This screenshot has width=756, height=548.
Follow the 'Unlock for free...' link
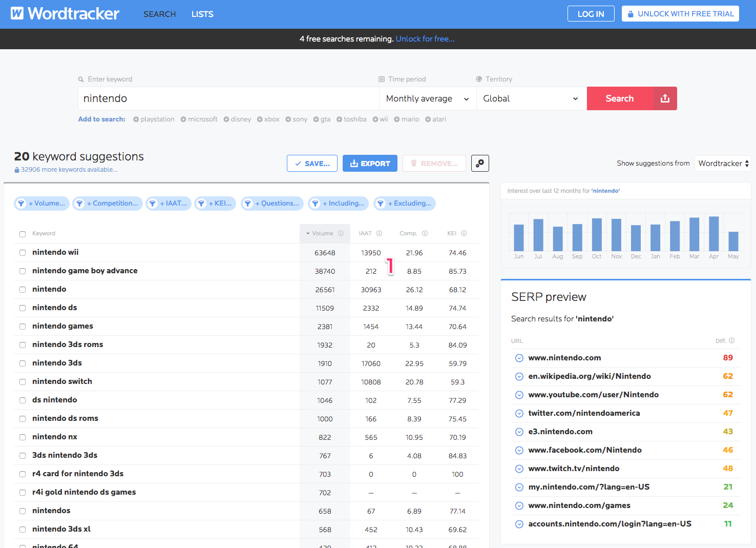point(425,39)
